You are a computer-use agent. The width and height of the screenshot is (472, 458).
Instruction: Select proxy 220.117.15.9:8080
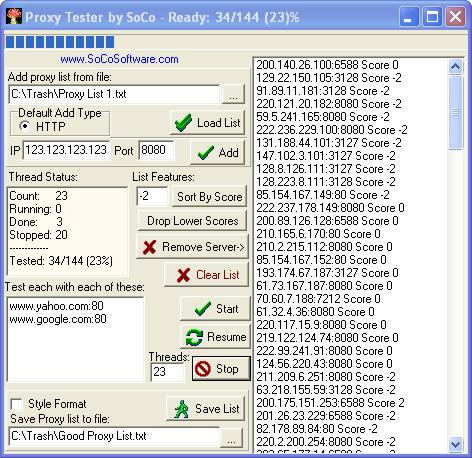tap(321, 325)
